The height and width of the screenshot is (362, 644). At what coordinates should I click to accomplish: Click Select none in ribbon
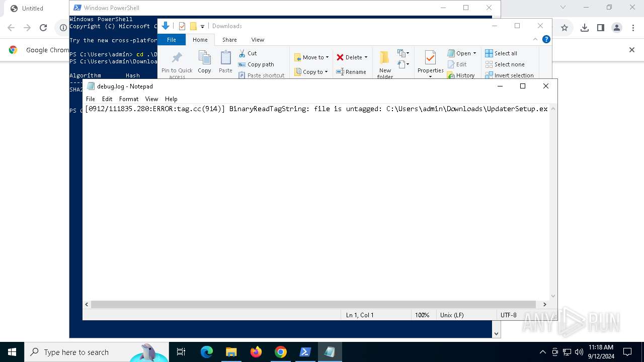coord(505,64)
